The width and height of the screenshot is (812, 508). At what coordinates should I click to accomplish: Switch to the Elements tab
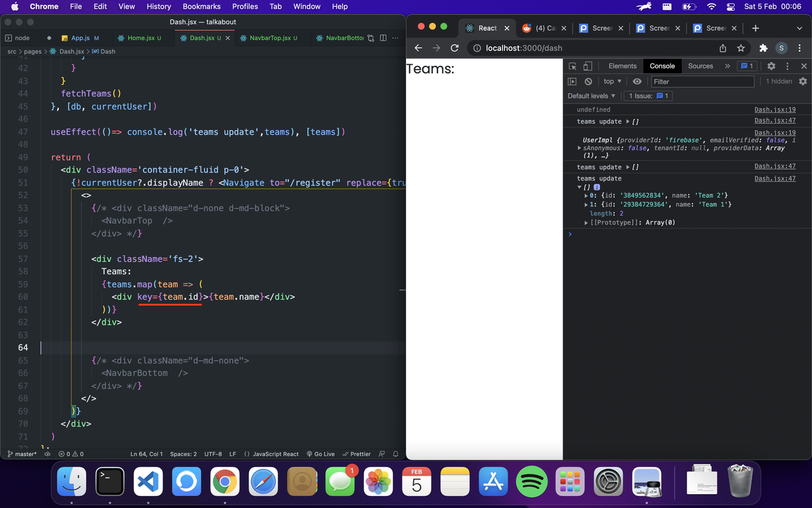click(622, 65)
